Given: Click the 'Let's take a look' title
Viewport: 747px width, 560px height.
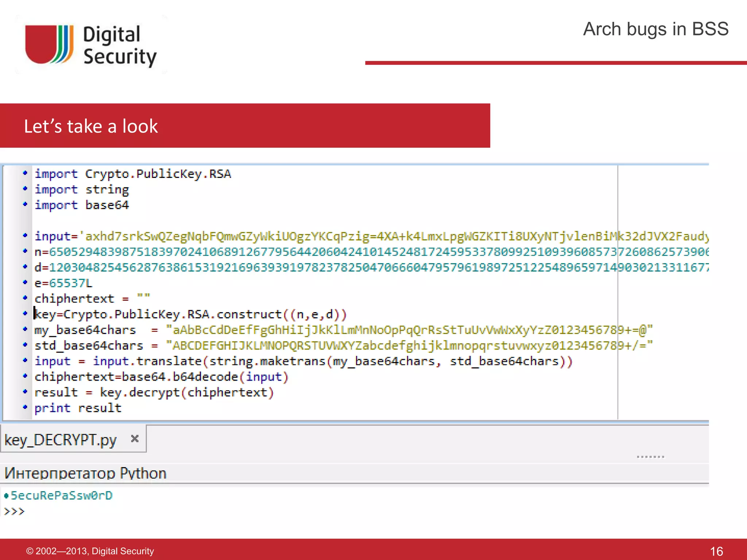Looking at the screenshot, I should point(91,126).
